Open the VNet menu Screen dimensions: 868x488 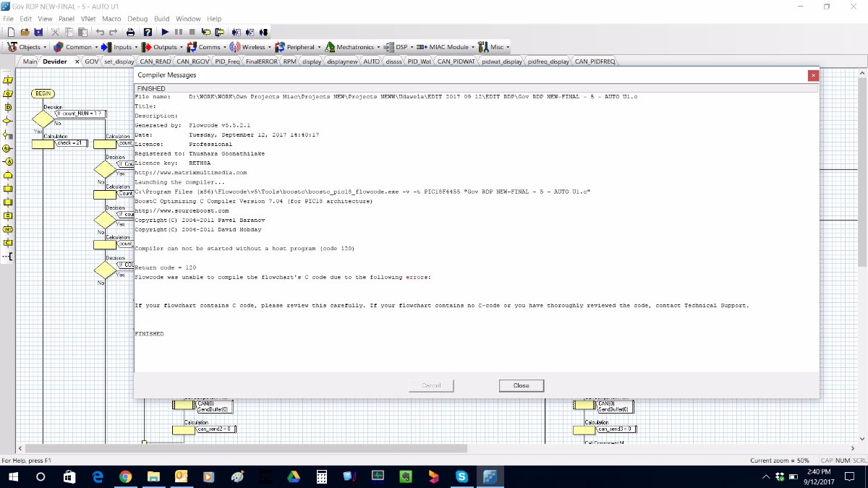tap(88, 18)
